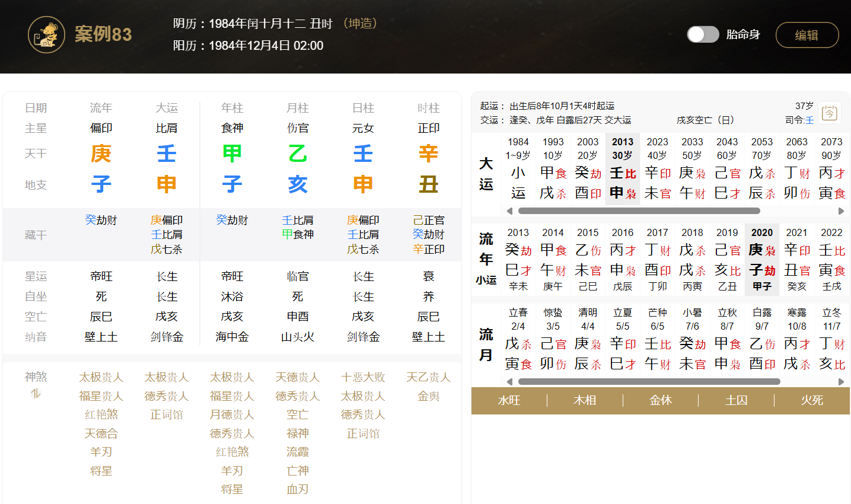The width and height of the screenshot is (851, 504).
Task: Click the 案例83 title
Action: point(103,34)
